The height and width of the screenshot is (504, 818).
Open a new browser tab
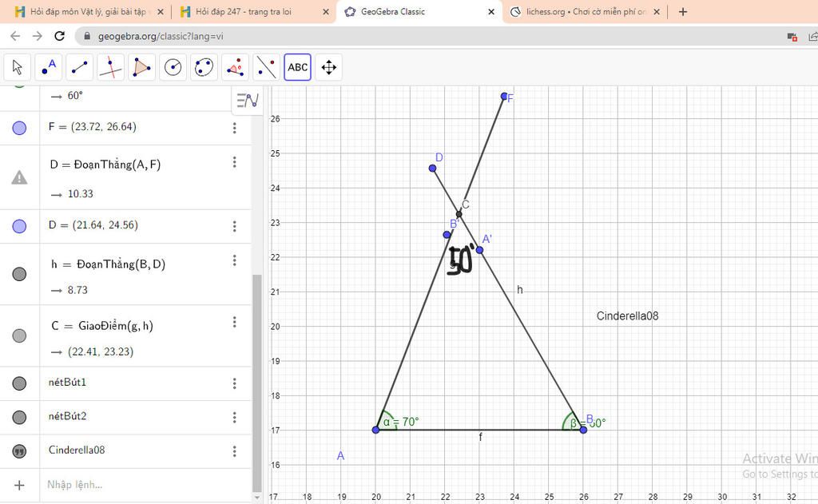click(683, 11)
